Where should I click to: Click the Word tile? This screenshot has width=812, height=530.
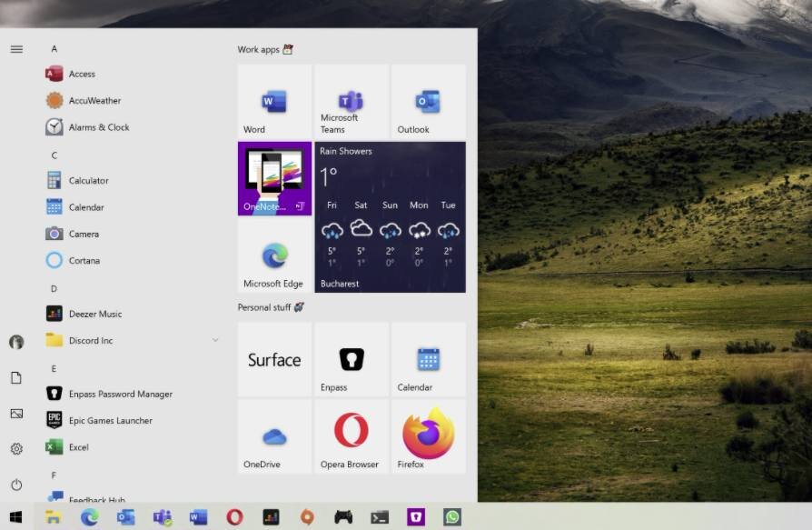coord(274,102)
